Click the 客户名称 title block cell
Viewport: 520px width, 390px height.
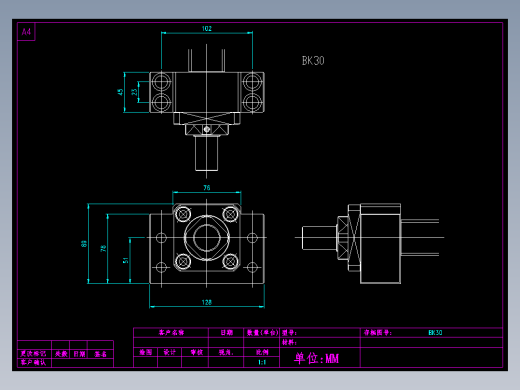[x=171, y=332]
